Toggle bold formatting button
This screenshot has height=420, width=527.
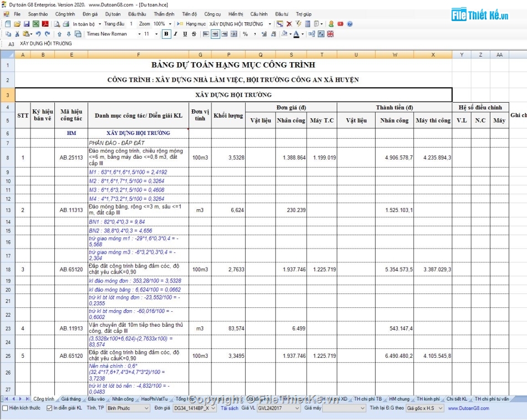pyautogui.click(x=166, y=34)
